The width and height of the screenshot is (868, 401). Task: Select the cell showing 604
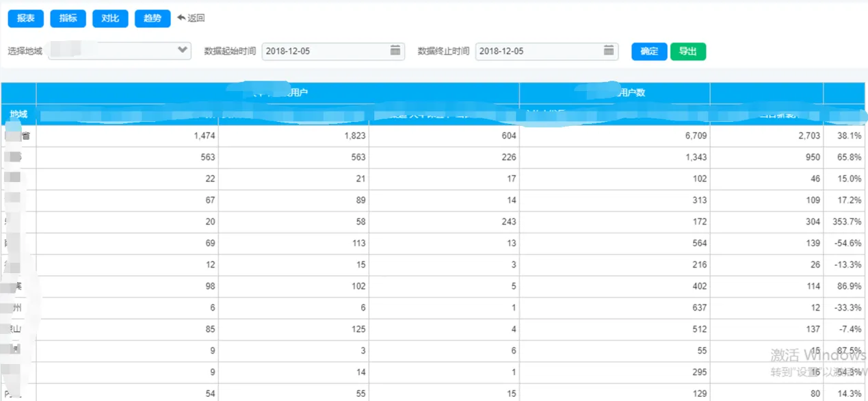point(444,136)
